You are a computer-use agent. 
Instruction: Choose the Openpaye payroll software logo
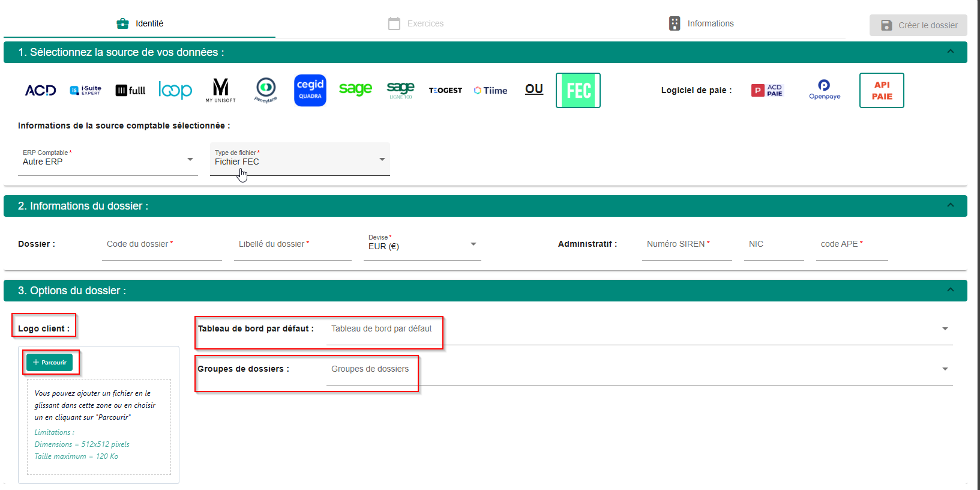(824, 90)
